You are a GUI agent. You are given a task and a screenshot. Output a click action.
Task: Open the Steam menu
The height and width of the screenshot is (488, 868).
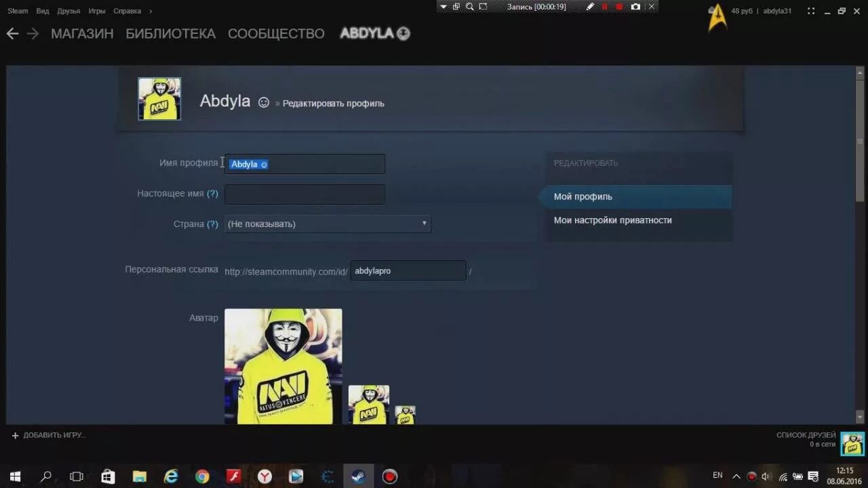pyautogui.click(x=18, y=11)
